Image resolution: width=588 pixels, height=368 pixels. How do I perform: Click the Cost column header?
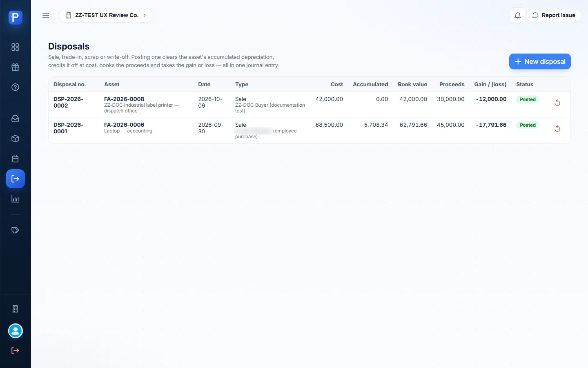point(337,84)
